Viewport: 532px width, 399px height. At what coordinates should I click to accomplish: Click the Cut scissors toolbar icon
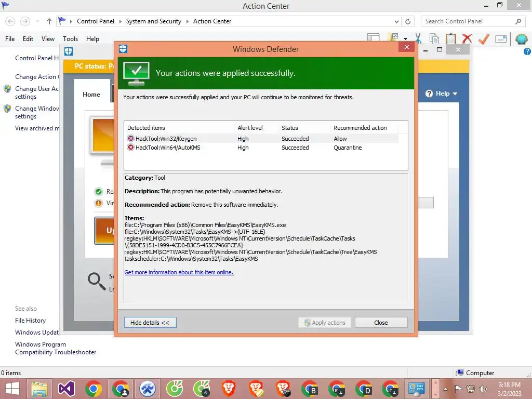coord(418,38)
